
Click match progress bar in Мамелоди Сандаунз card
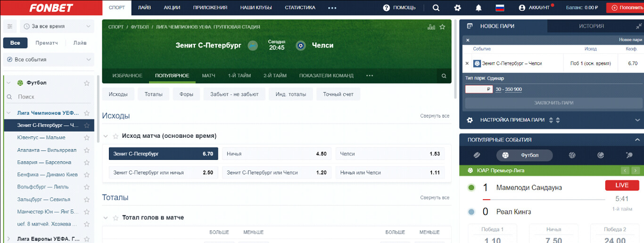(544, 200)
